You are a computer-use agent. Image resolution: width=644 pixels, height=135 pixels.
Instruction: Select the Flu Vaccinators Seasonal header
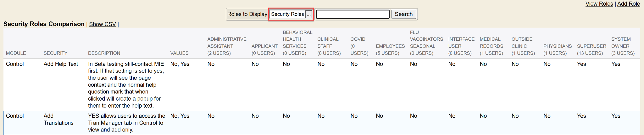coord(426,43)
